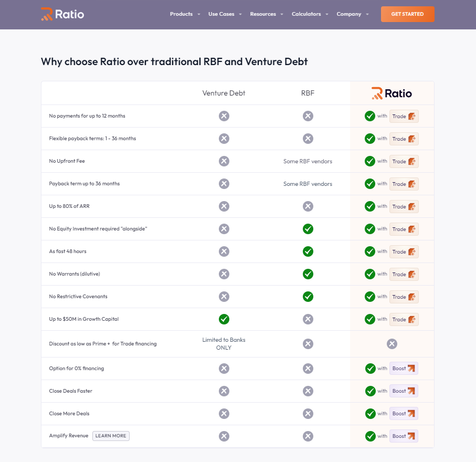Screen dimensions: 476x462
Task: Select the Venture Debt column header
Action: point(224,93)
